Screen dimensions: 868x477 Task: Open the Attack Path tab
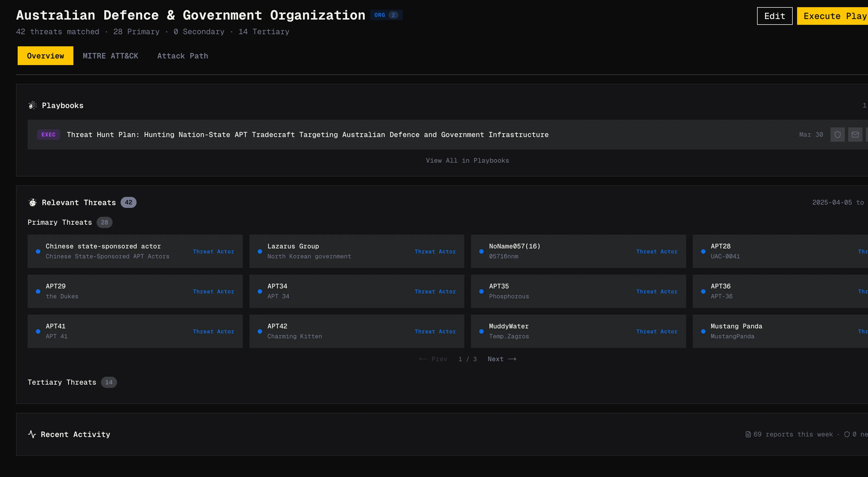click(x=182, y=55)
